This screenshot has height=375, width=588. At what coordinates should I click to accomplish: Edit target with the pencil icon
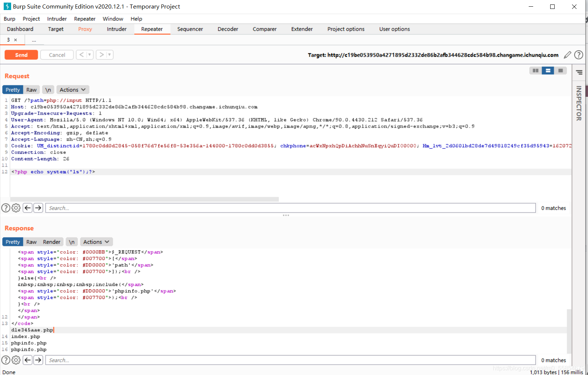[567, 55]
